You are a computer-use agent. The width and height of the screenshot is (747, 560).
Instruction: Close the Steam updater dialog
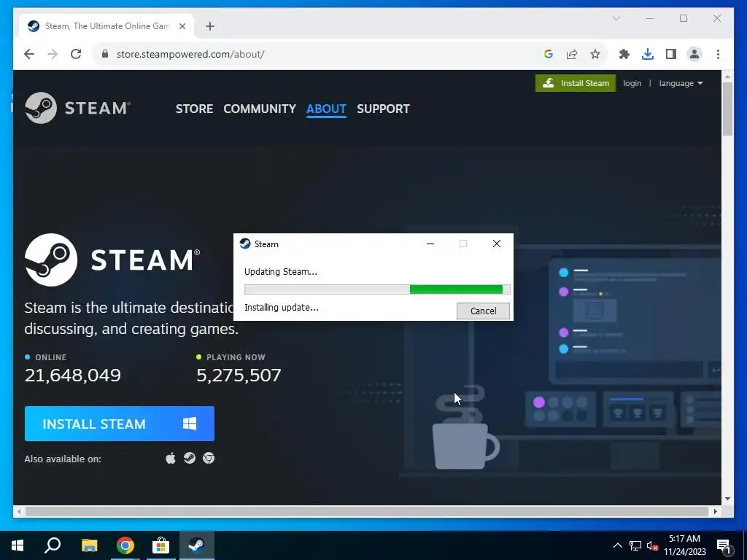tap(496, 244)
